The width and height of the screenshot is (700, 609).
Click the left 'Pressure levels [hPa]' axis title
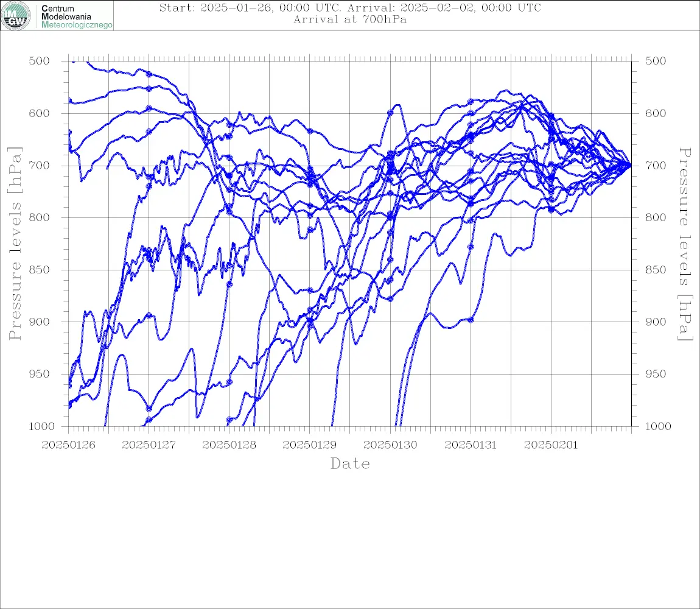point(15,244)
